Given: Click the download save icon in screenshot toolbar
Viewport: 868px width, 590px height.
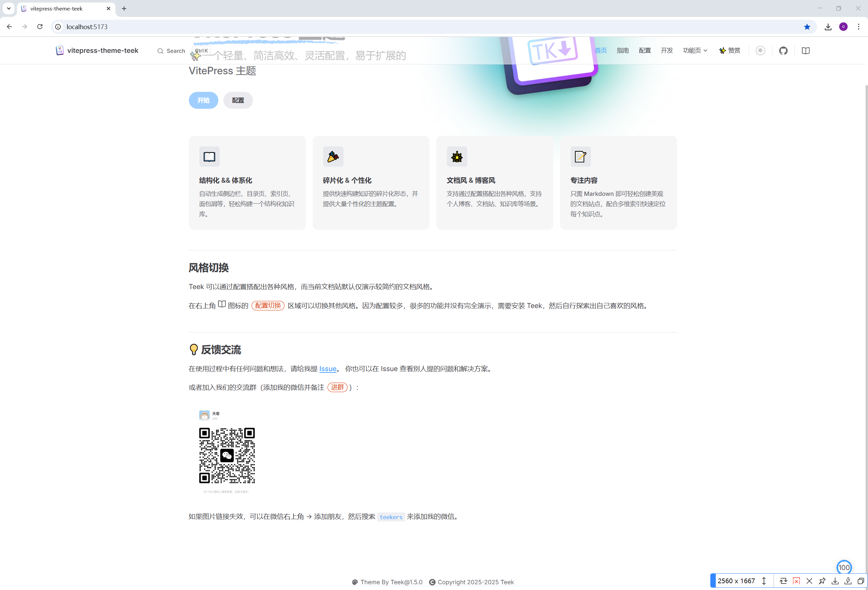Looking at the screenshot, I should (x=835, y=581).
